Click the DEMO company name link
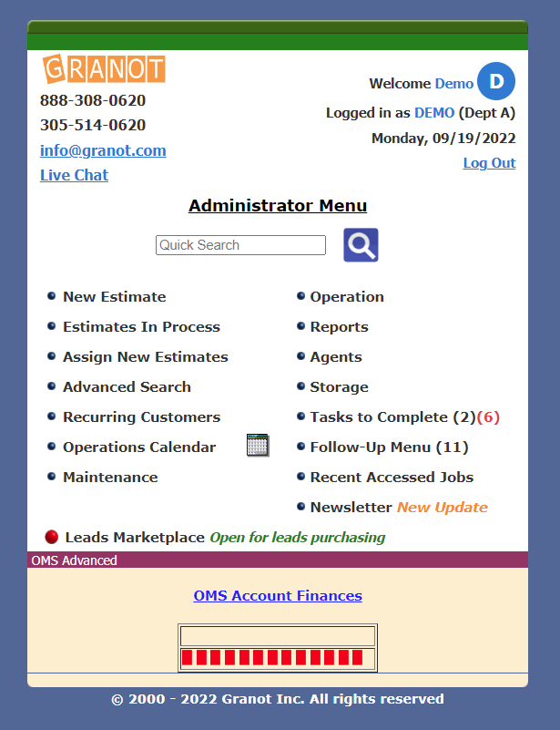 (x=434, y=113)
